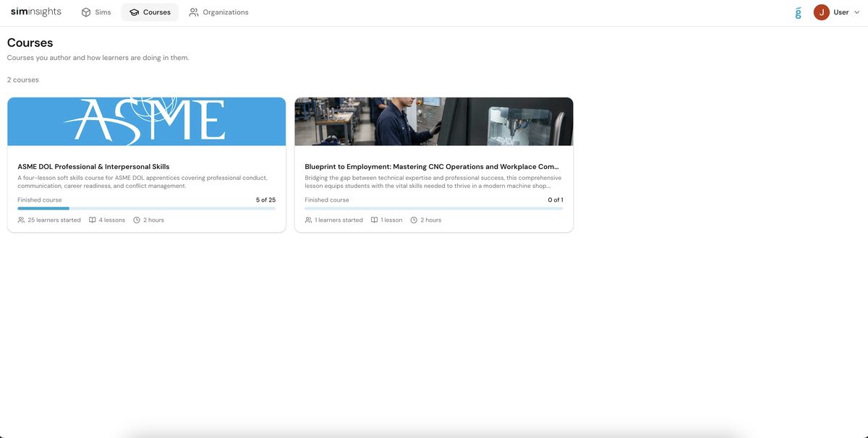Click clock icon on Blueprint card

(414, 220)
